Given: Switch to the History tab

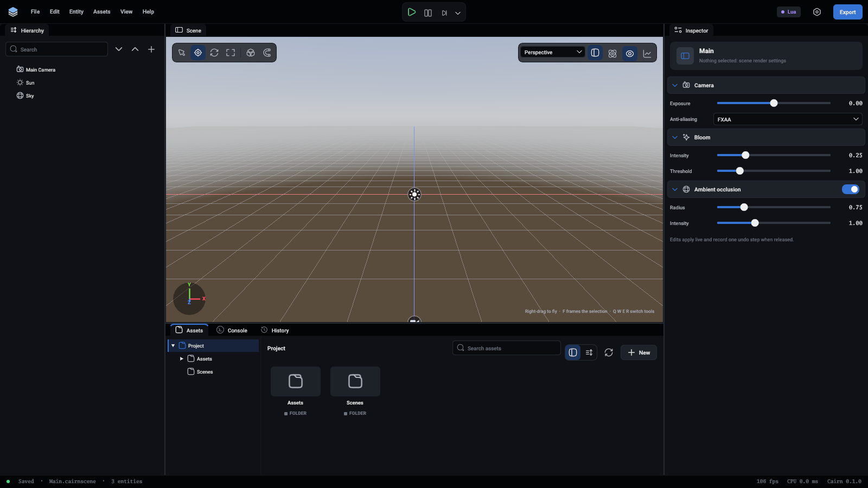Looking at the screenshot, I should [x=275, y=330].
